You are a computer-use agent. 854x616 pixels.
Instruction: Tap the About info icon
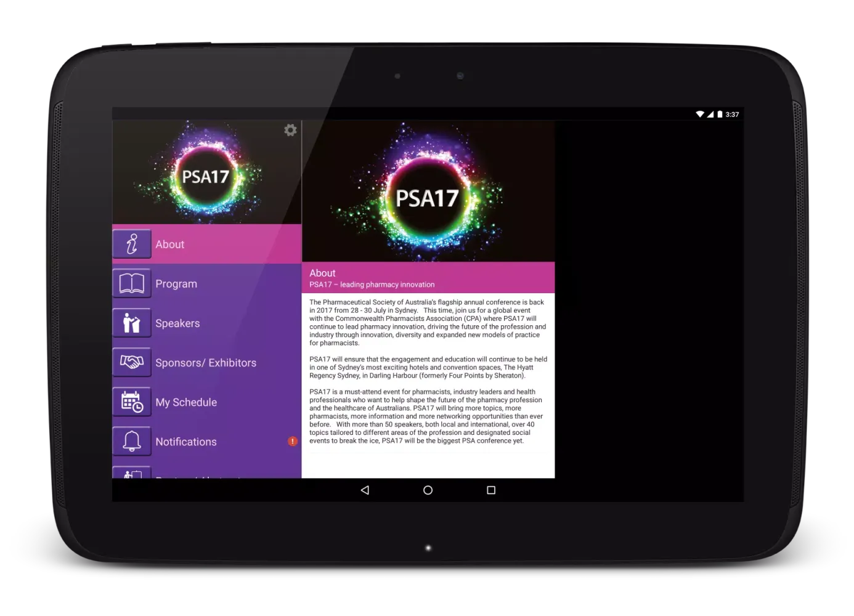pyautogui.click(x=132, y=244)
